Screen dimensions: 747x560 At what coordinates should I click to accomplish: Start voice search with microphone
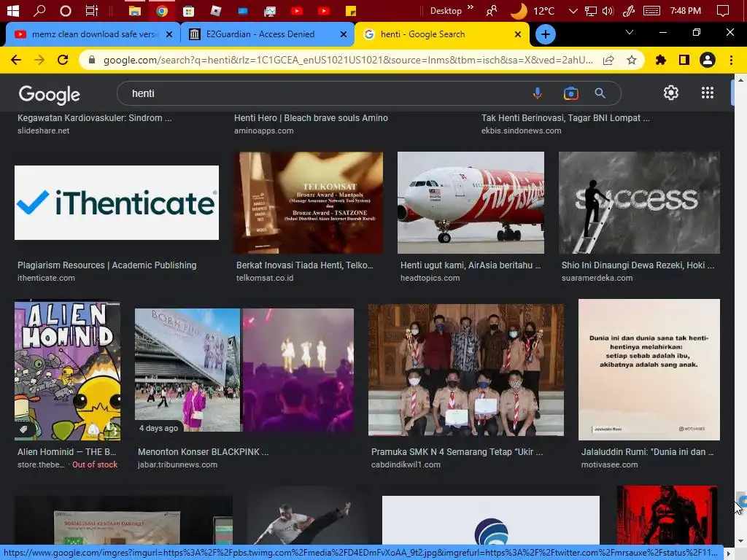[538, 93]
